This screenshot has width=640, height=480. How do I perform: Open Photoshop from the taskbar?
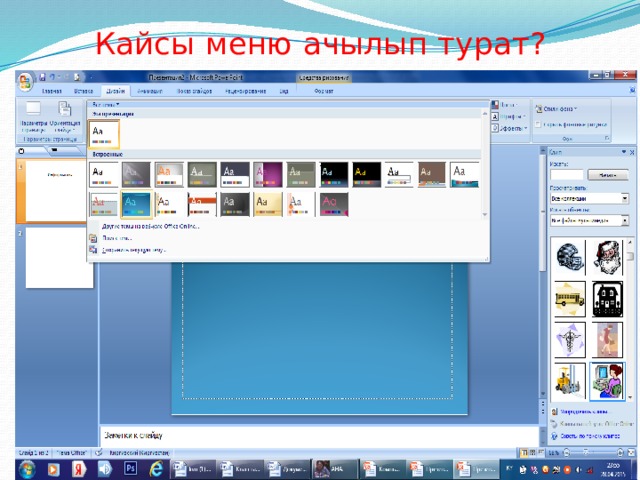coord(131,468)
